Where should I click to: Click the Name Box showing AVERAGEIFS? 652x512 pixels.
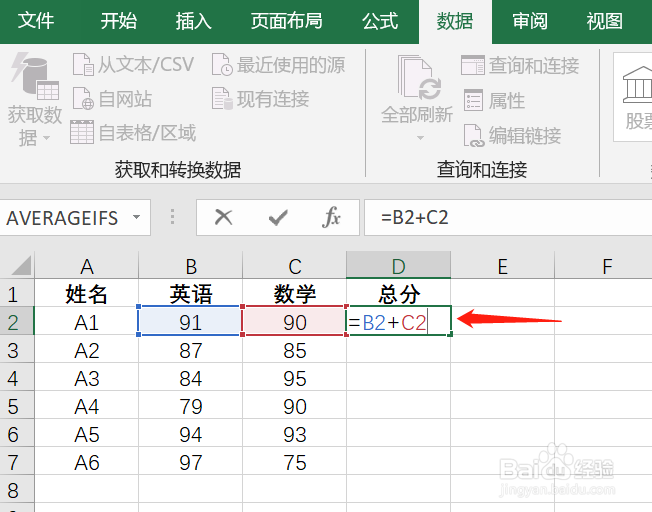(x=62, y=218)
